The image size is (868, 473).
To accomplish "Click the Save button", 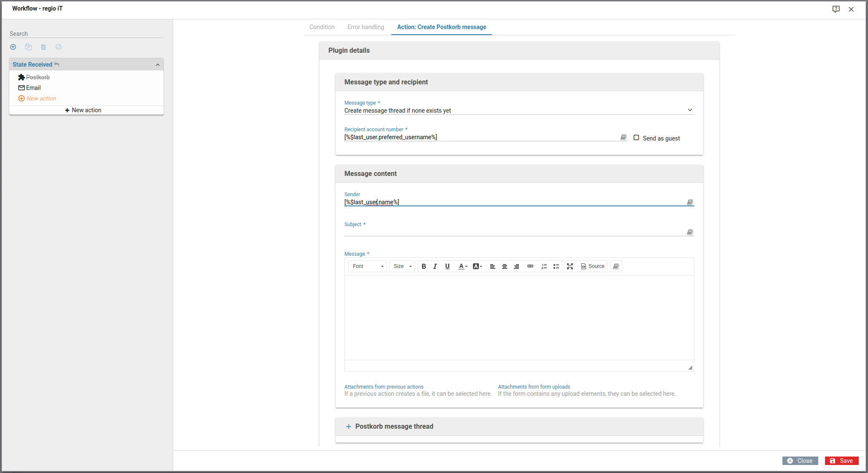I will [x=841, y=461].
